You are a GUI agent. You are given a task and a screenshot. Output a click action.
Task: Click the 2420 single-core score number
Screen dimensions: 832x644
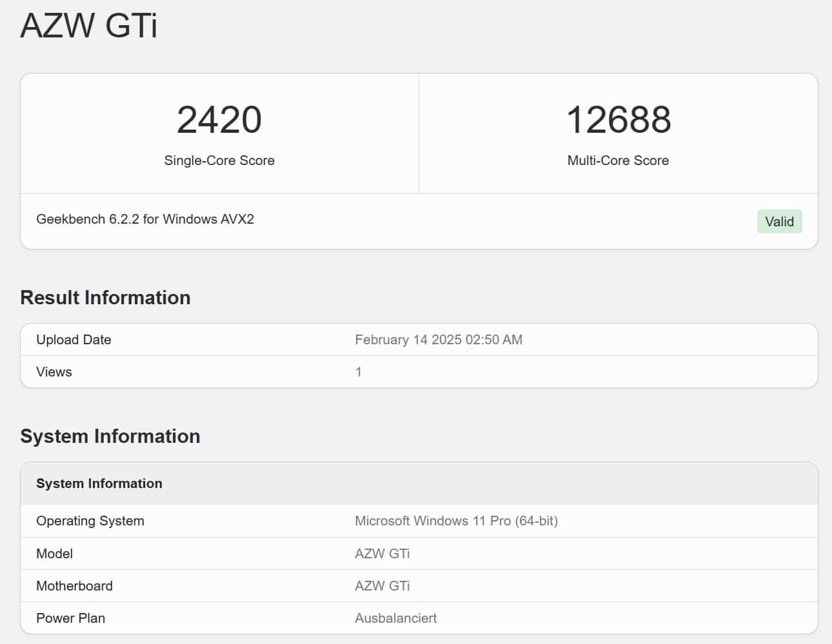(219, 120)
